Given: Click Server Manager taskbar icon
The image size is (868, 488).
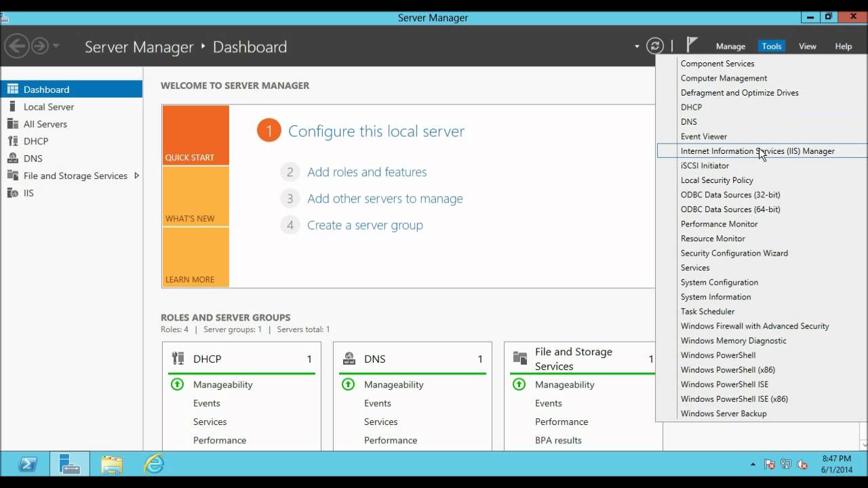Looking at the screenshot, I should (69, 464).
